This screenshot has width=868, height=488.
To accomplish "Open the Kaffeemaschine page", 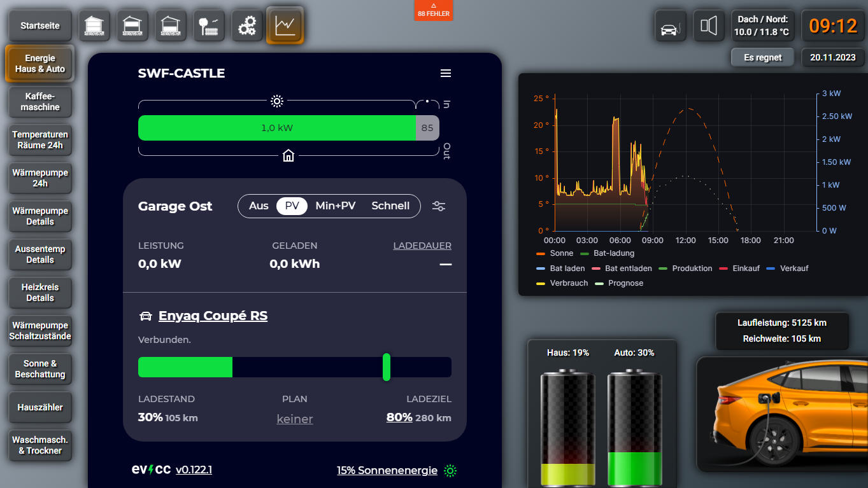I will (40, 102).
